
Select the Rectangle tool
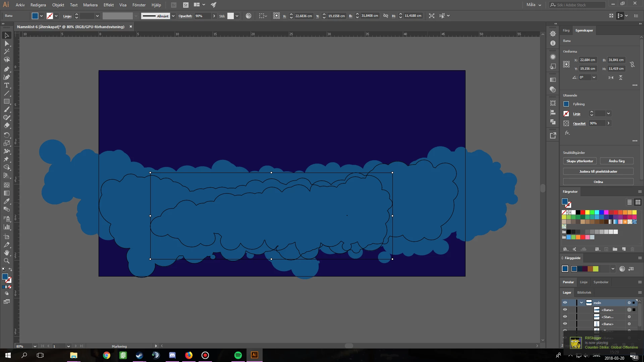[x=6, y=102]
